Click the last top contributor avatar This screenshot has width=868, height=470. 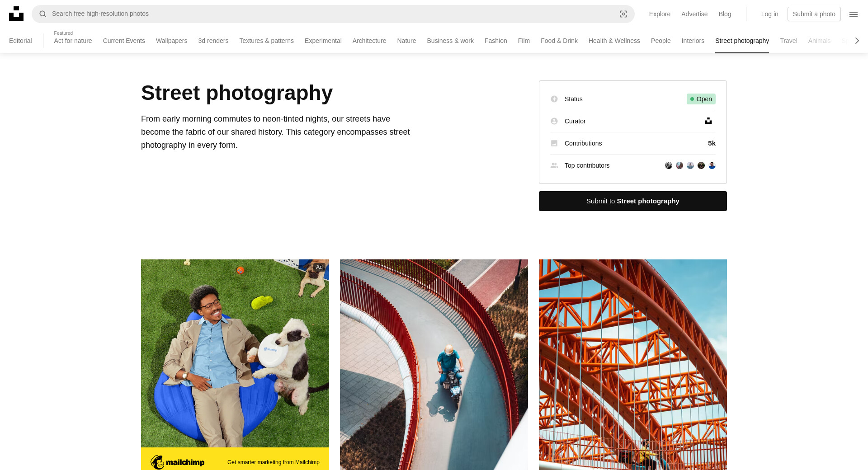712,165
